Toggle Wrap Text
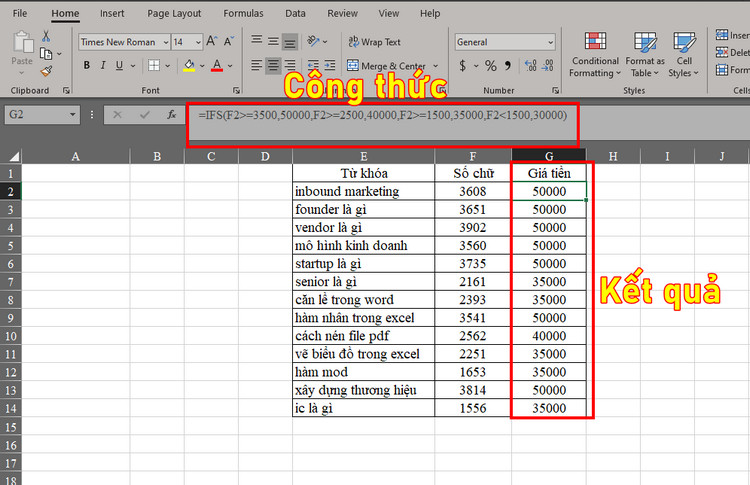 (375, 42)
